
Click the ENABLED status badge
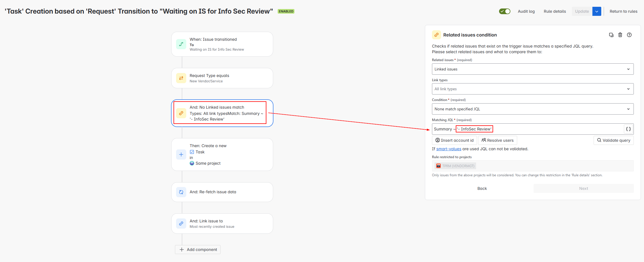click(286, 11)
